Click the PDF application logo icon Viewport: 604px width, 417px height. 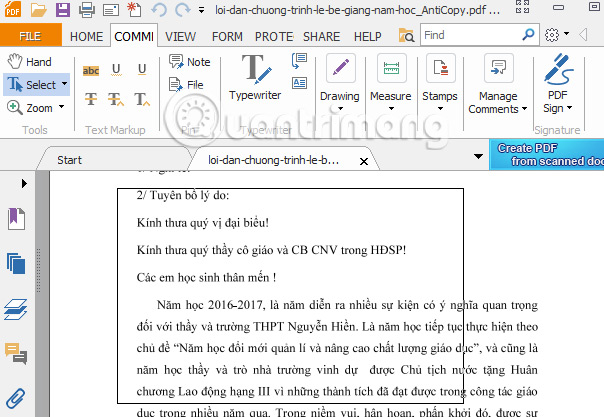pos(13,10)
